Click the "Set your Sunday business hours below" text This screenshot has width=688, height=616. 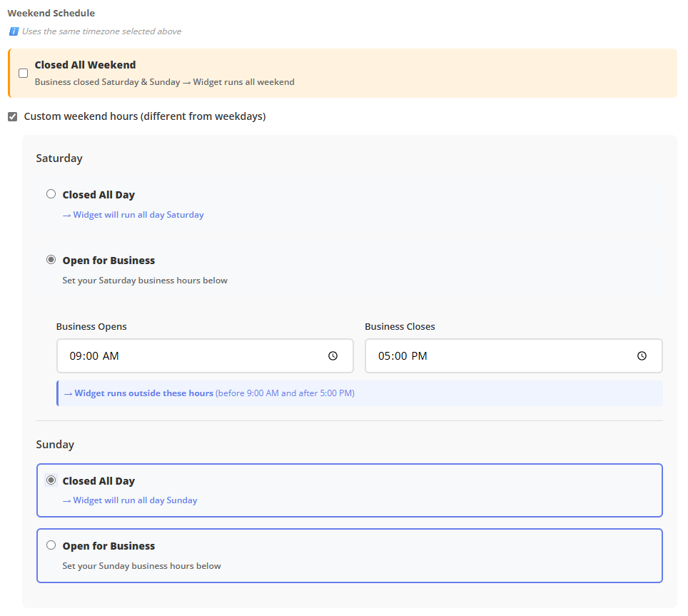pyautogui.click(x=141, y=566)
